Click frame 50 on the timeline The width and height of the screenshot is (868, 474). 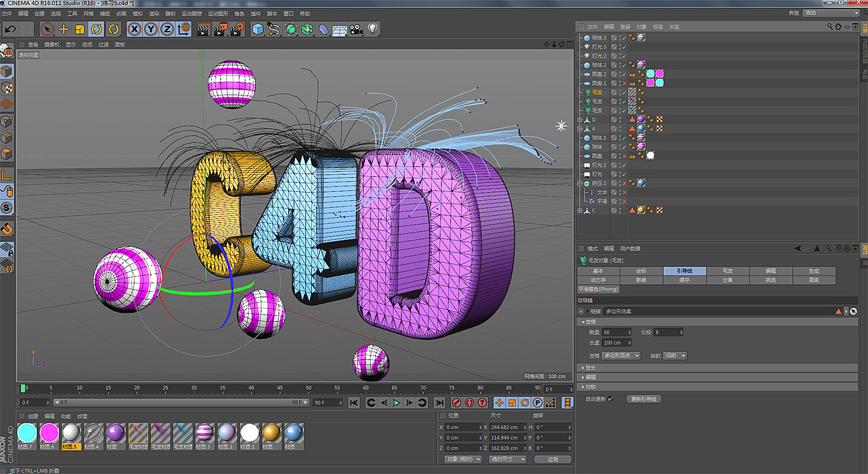pyautogui.click(x=309, y=388)
